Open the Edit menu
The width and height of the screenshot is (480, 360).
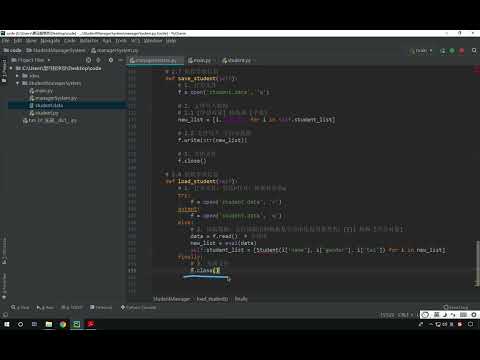pos(18,41)
